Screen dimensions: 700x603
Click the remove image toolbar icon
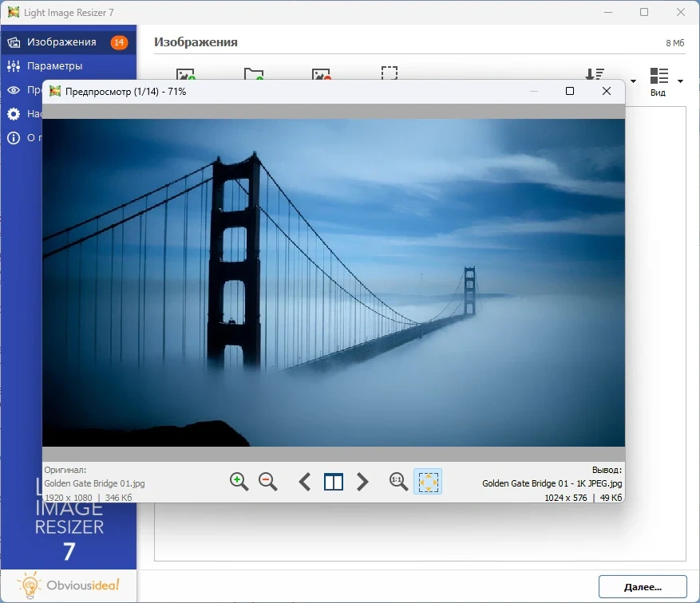point(322,74)
